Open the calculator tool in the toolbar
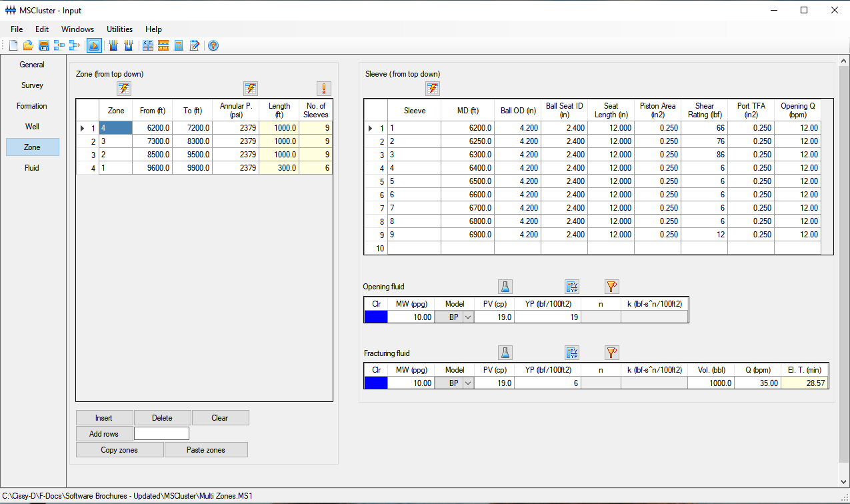The image size is (850, 504). click(x=179, y=45)
